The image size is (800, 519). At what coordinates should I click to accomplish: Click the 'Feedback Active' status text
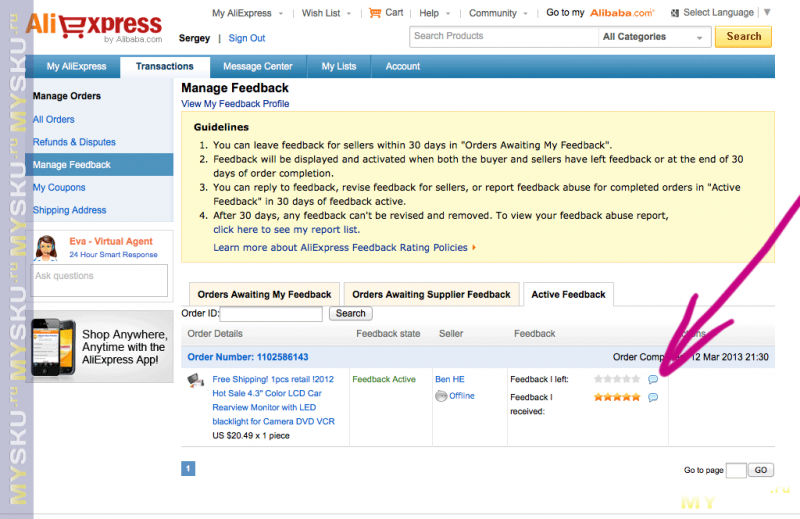(x=384, y=379)
